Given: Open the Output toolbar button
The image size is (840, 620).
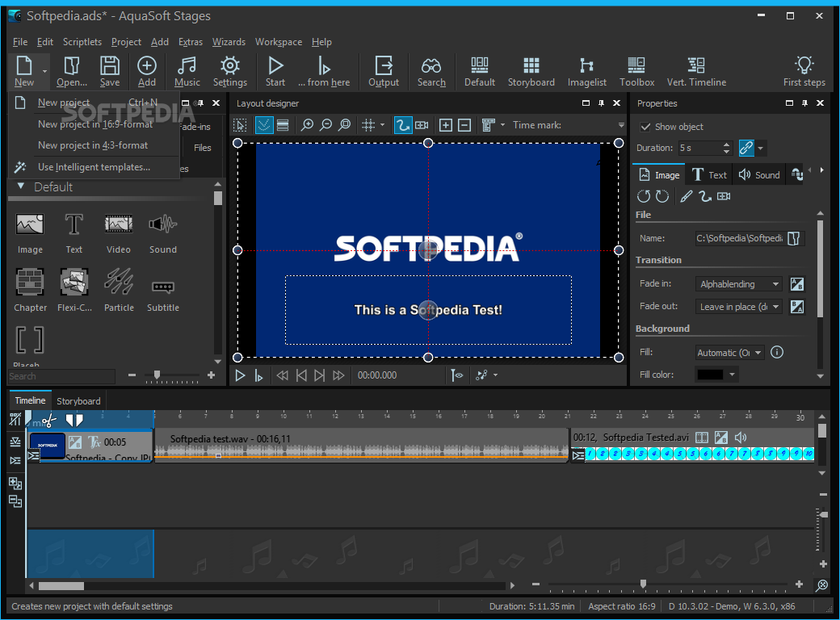Looking at the screenshot, I should 384,72.
